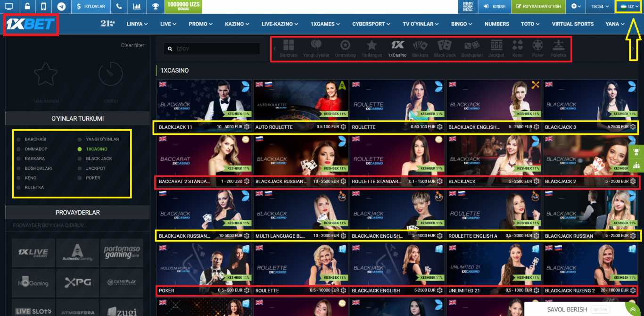
Task: Open the Telegram paper-plane icon
Action: coord(61,7)
